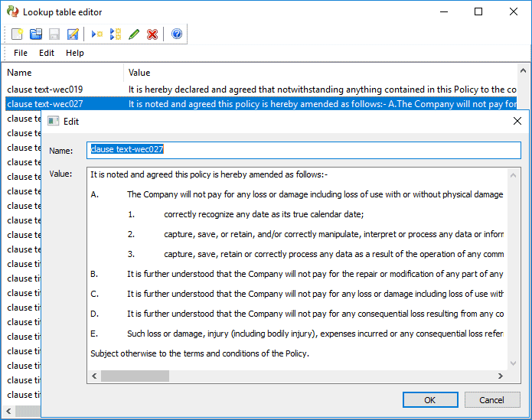
Task: Click down arrow of Value vertical scrollbar
Action: (514, 363)
